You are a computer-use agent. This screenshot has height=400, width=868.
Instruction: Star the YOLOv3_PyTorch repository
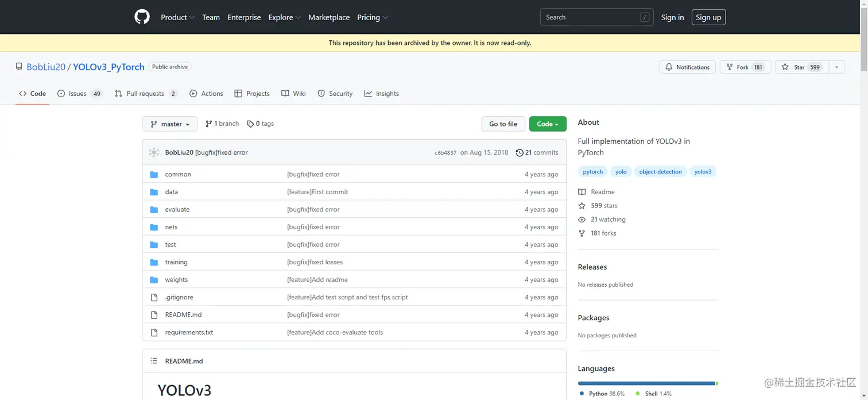coord(799,67)
